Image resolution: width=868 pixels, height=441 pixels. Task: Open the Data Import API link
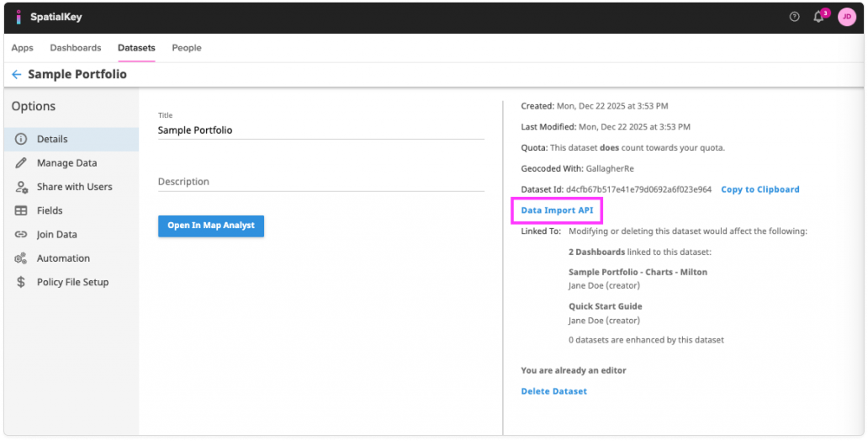557,210
